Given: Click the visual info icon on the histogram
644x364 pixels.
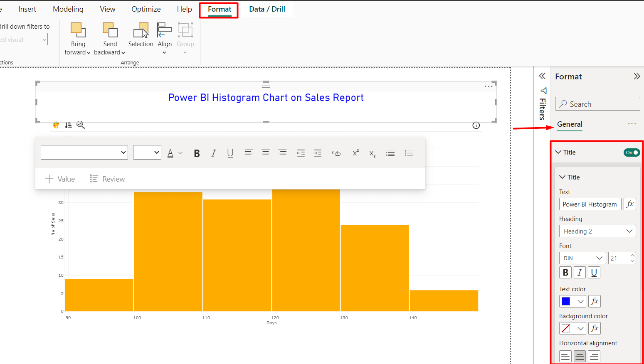Looking at the screenshot, I should coord(476,125).
